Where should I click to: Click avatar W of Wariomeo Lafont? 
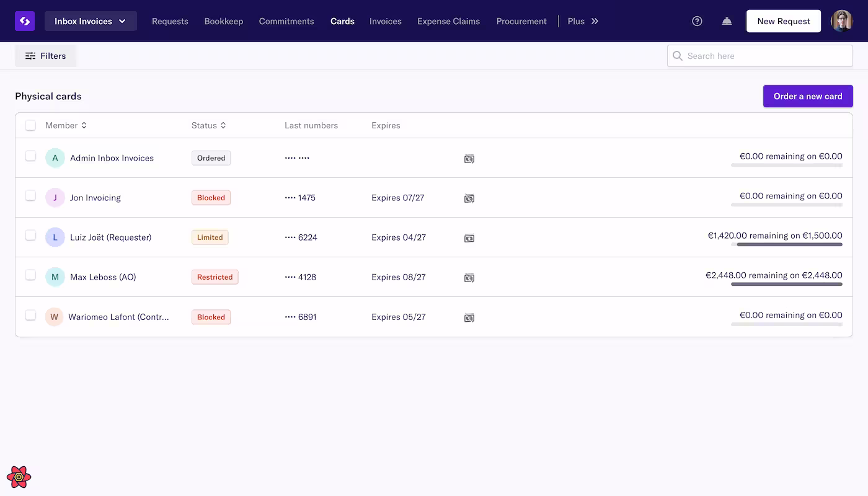coord(55,317)
